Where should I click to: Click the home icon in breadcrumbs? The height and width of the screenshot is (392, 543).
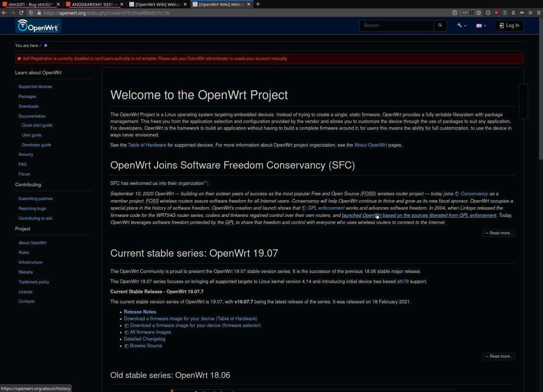tap(45, 45)
